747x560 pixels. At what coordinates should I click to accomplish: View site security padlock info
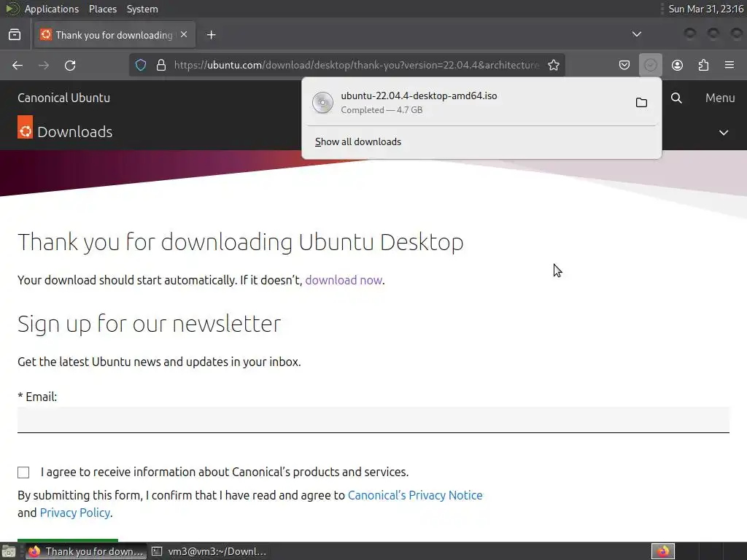point(161,65)
